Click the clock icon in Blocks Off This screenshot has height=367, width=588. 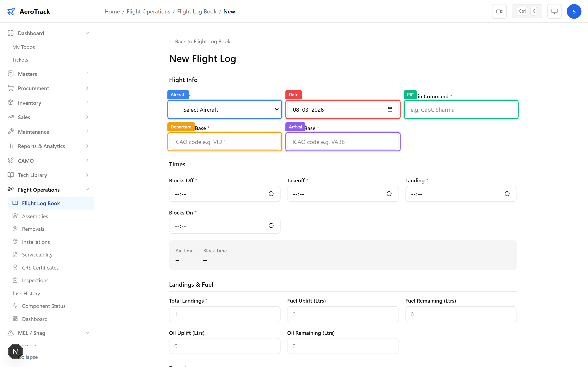tap(271, 194)
